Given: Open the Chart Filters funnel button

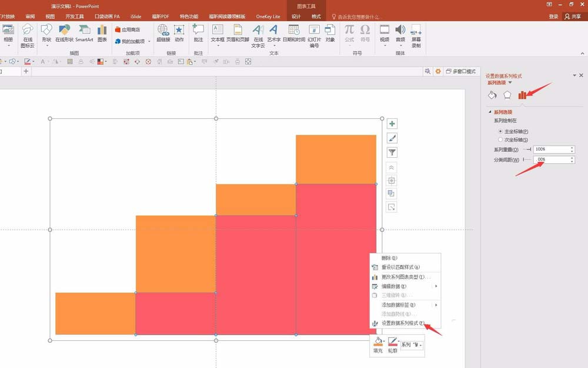Looking at the screenshot, I should click(392, 152).
